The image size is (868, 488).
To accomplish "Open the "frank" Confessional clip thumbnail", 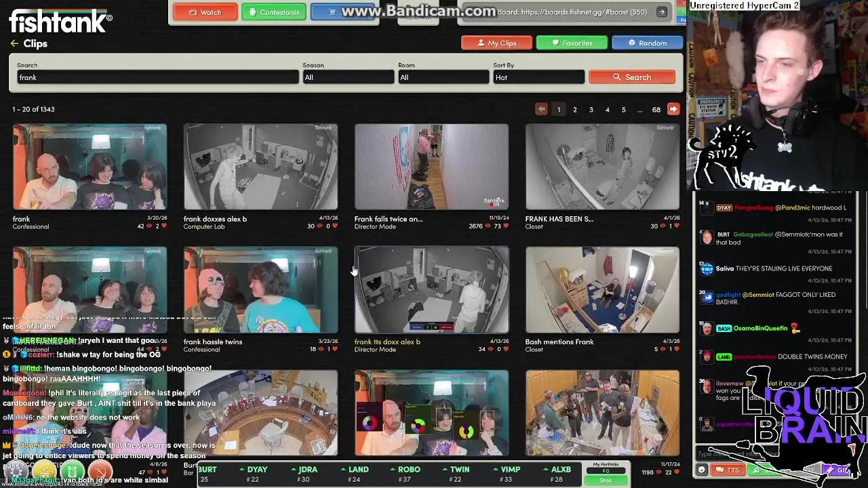I will coord(90,167).
